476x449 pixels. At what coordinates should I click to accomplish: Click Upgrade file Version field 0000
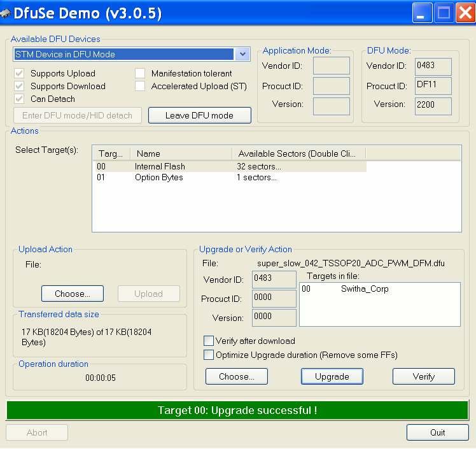(x=274, y=318)
